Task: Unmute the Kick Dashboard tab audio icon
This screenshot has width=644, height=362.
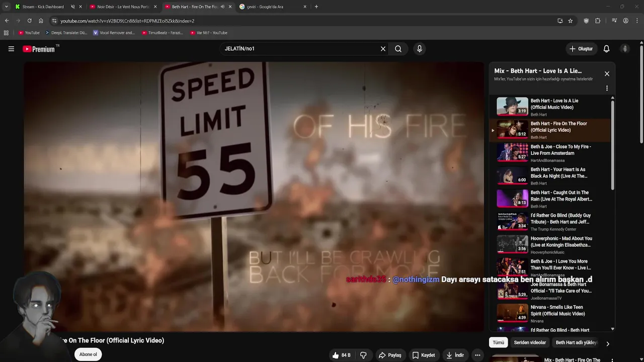Action: 72,7
